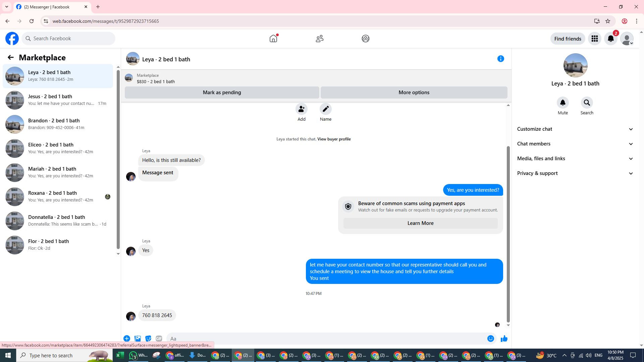Send a thumbs-up like
The height and width of the screenshot is (362, 644).
coord(504,339)
